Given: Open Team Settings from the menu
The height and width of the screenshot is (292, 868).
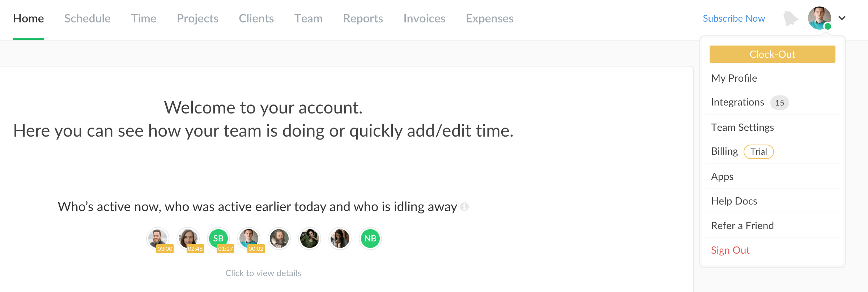Looking at the screenshot, I should point(742,127).
